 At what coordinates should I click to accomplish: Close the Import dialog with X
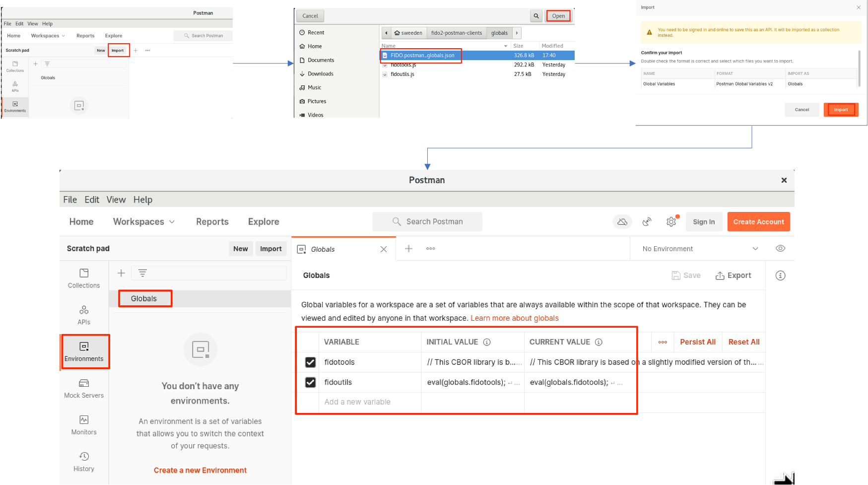click(x=859, y=7)
